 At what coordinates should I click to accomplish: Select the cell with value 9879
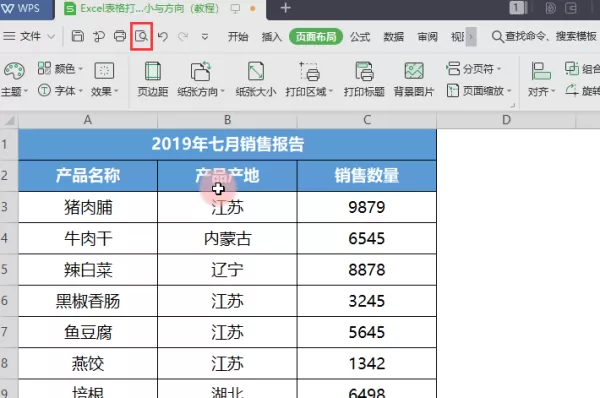[367, 207]
